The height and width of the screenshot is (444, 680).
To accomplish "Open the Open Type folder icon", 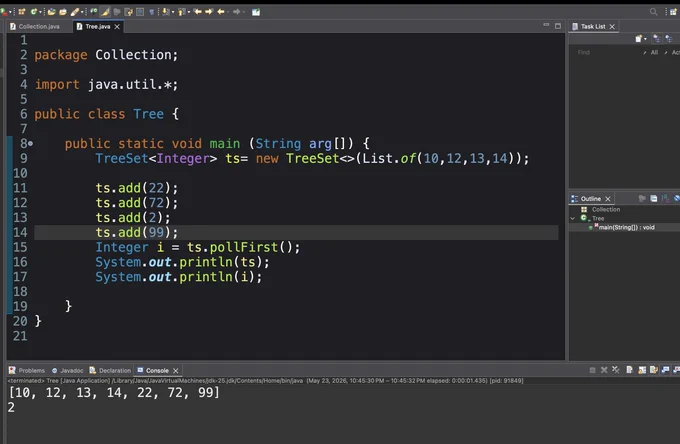I will pos(52,12).
